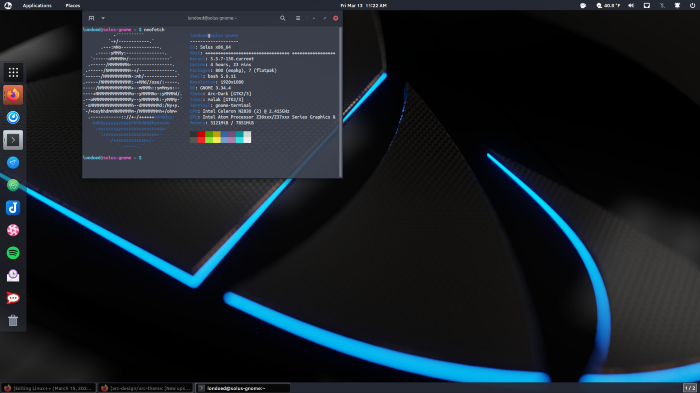700x393 pixels.
Task: Switch to the arc-design Firefox taskbar window
Action: click(x=145, y=388)
